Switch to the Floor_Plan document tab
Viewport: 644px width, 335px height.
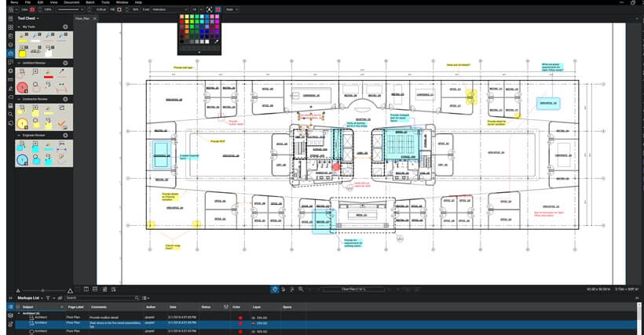tap(82, 19)
